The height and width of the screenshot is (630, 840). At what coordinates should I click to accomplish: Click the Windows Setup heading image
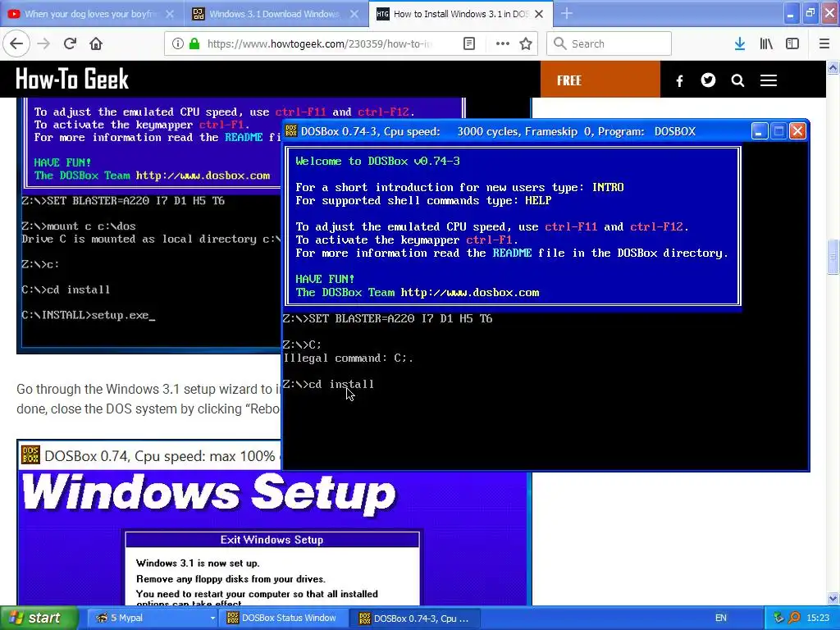point(209,493)
